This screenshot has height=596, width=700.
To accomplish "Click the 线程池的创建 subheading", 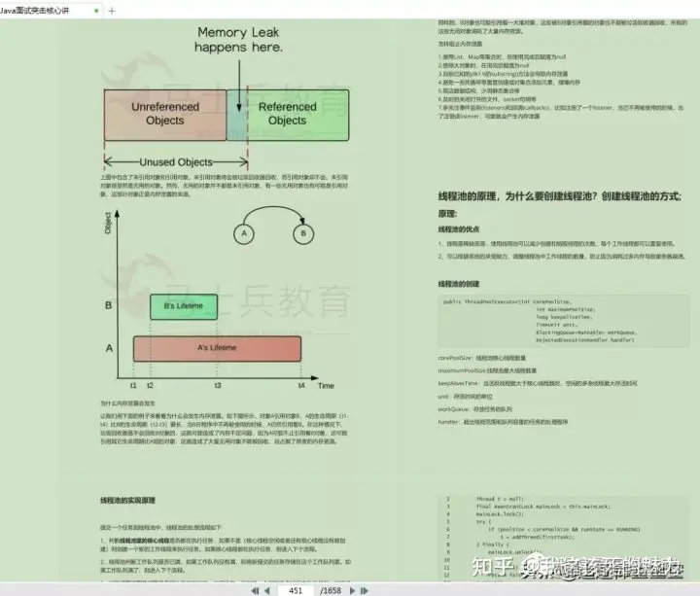I will pos(459,284).
